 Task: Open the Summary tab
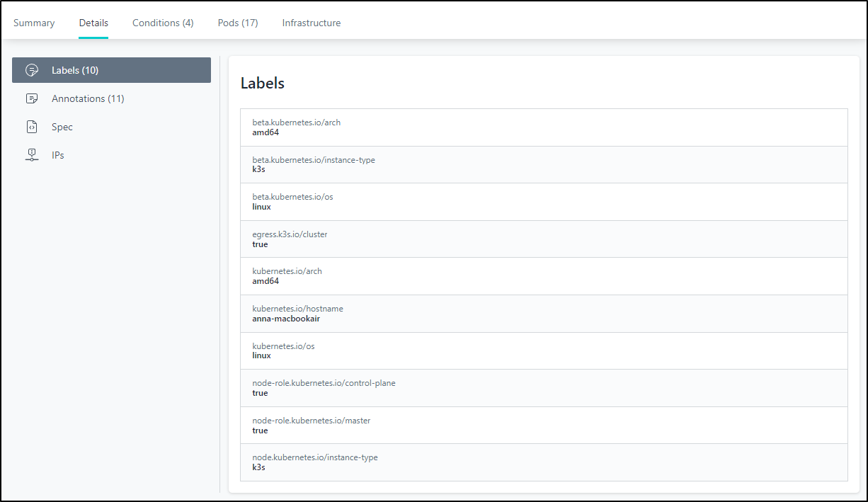point(34,23)
